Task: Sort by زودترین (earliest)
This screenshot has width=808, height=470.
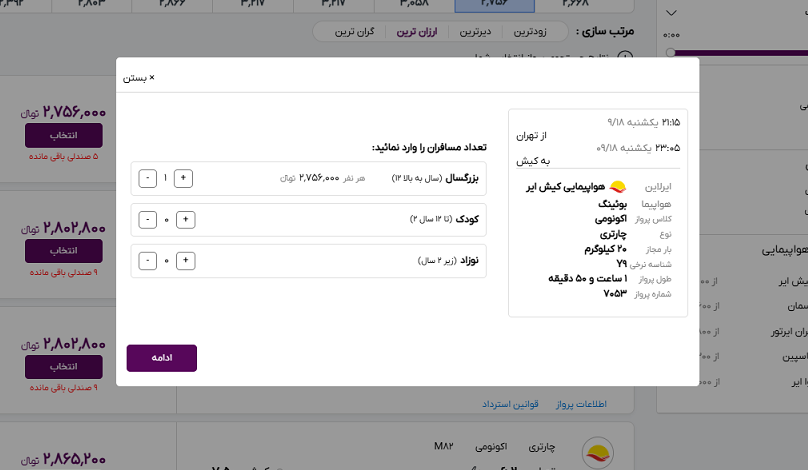Action: click(530, 31)
